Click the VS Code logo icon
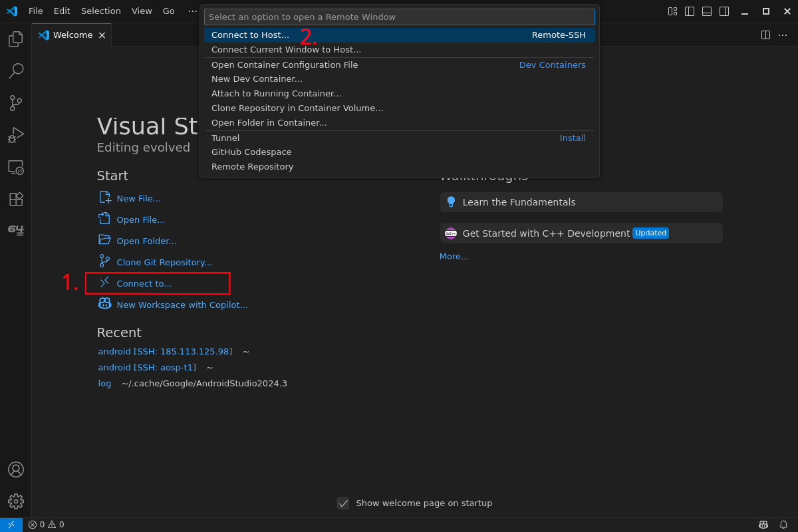Viewport: 798px width, 532px height. pyautogui.click(x=12, y=11)
